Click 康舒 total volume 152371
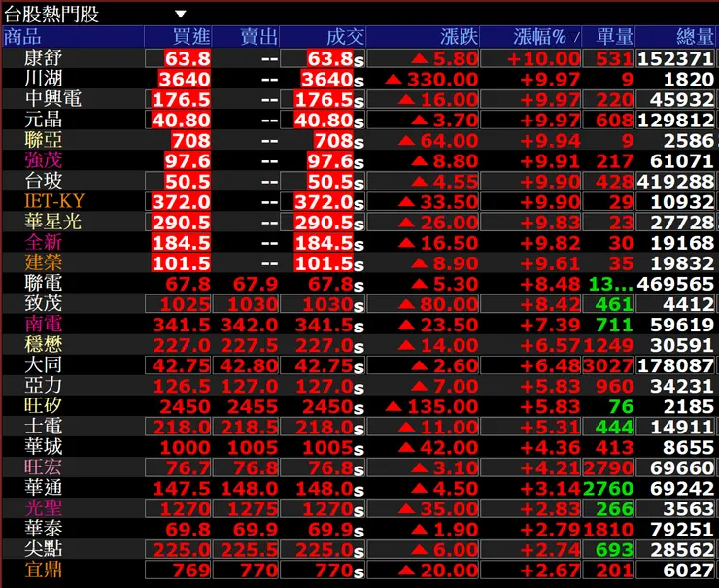Viewport: 719px width, 588px height. pos(675,58)
